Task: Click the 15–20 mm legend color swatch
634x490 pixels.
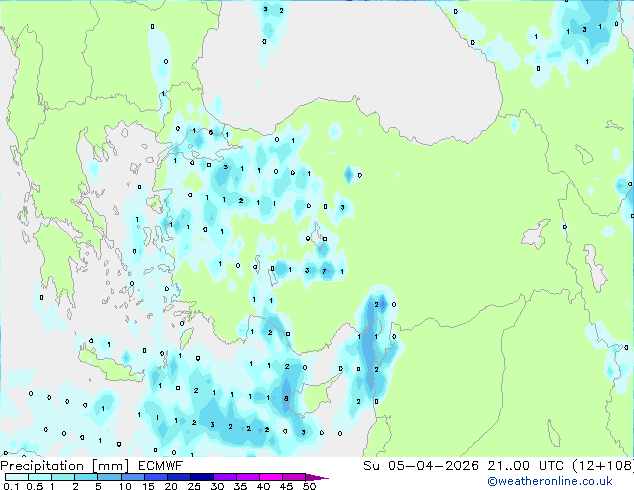Action: pos(155,477)
